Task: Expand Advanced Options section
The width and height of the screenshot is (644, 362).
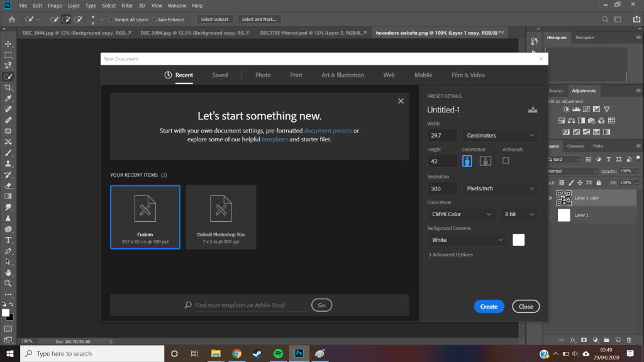Action: [x=450, y=255]
